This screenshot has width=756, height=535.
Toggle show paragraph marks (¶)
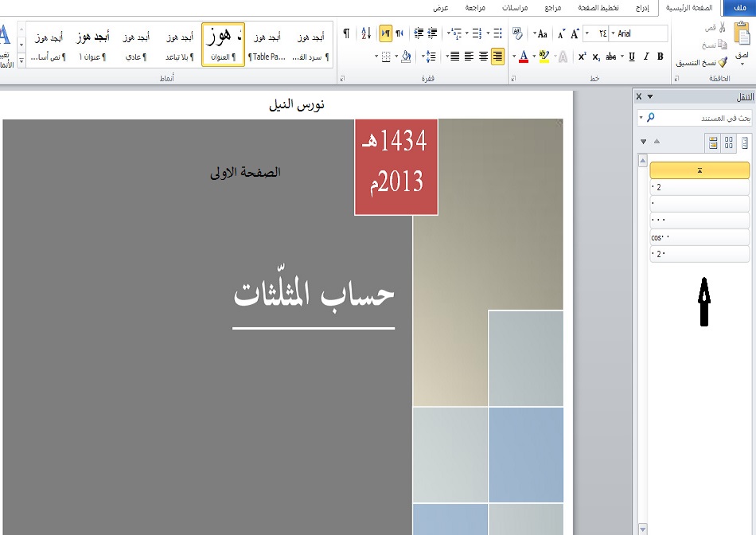tap(346, 33)
